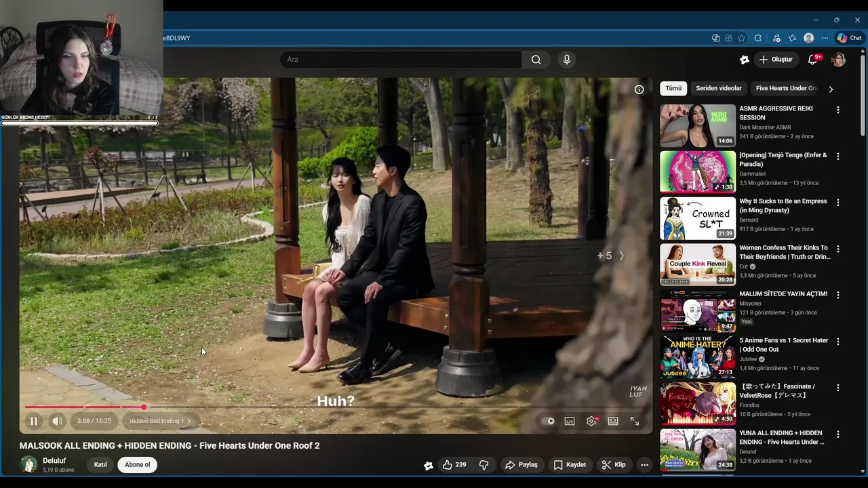Open the Deluluf channel avatar
Screen dimensions: 868x488
[x=28, y=464]
